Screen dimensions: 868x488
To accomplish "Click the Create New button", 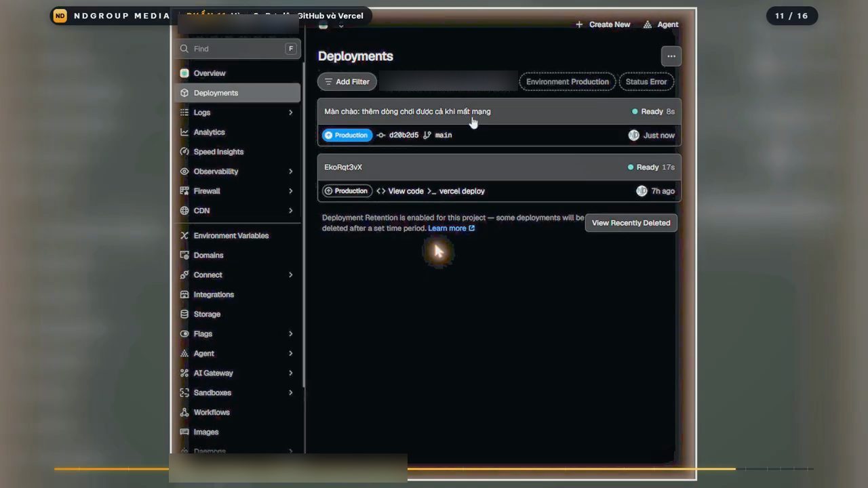I will coord(603,24).
